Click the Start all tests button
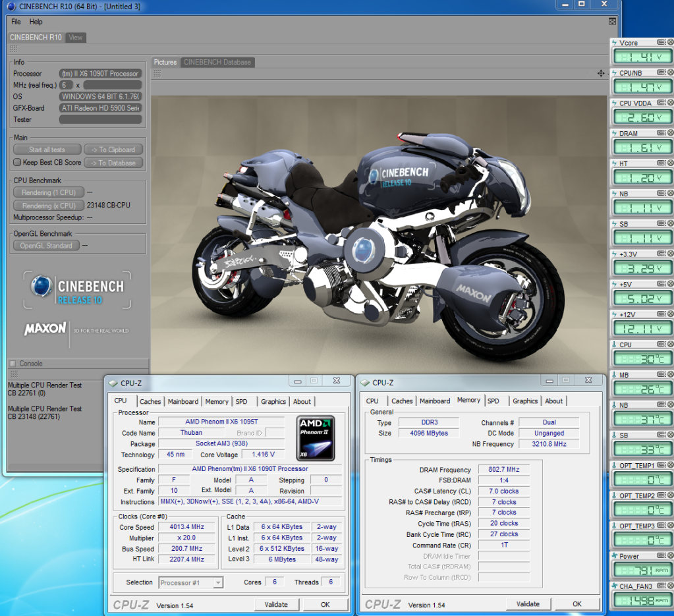The height and width of the screenshot is (616, 674). pos(47,150)
